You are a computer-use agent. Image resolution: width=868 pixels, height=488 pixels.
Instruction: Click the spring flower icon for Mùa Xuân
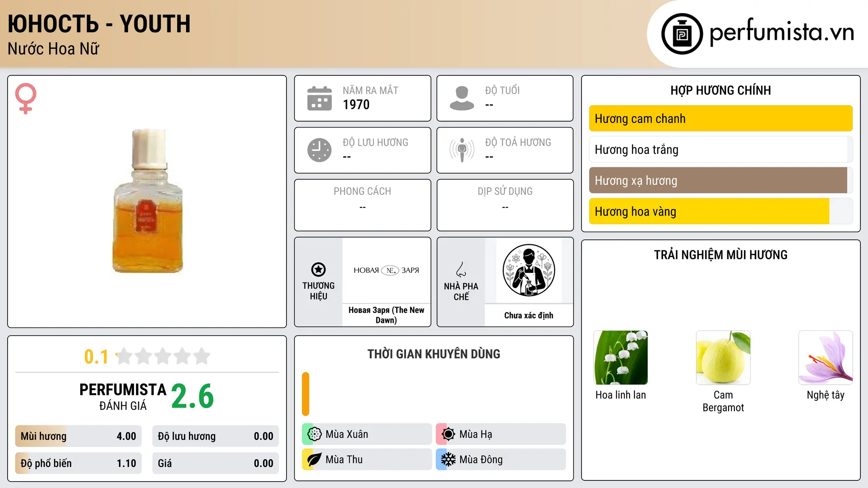(x=314, y=434)
